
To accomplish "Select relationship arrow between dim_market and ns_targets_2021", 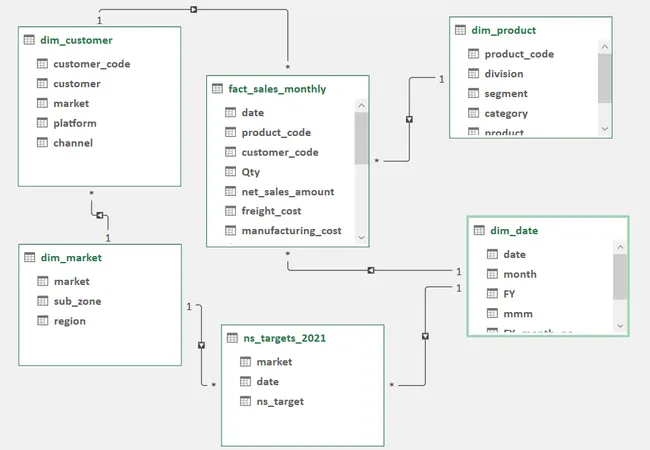I will 201,345.
